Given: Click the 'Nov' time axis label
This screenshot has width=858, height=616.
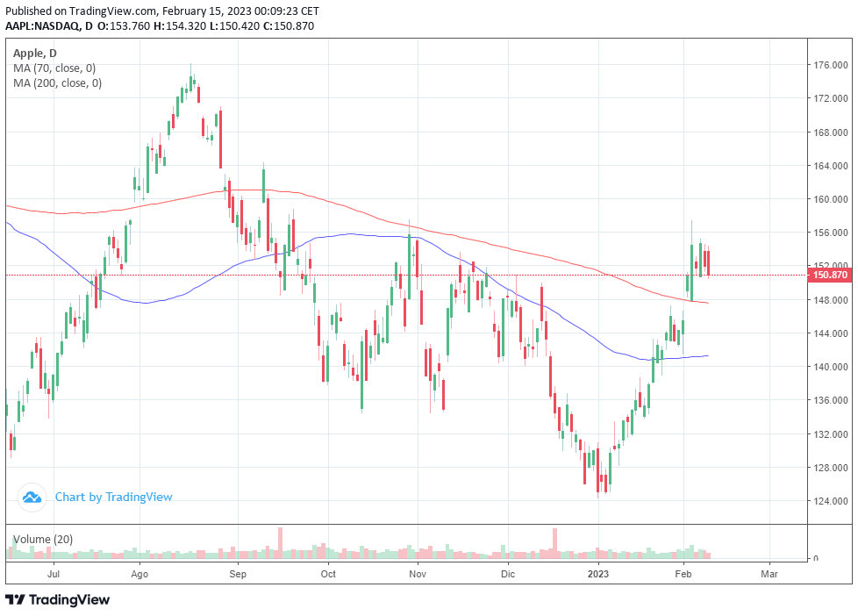Looking at the screenshot, I should point(418,574).
